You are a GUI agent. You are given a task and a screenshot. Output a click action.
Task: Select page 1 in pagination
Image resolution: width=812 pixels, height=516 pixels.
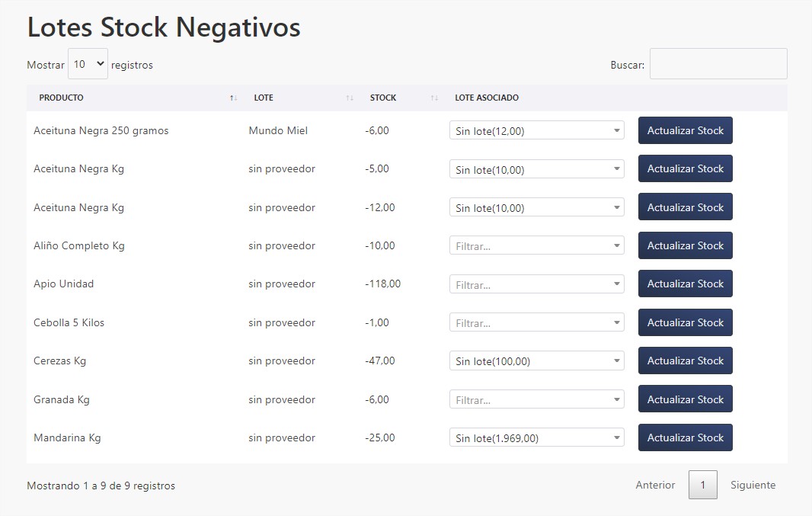coord(703,485)
